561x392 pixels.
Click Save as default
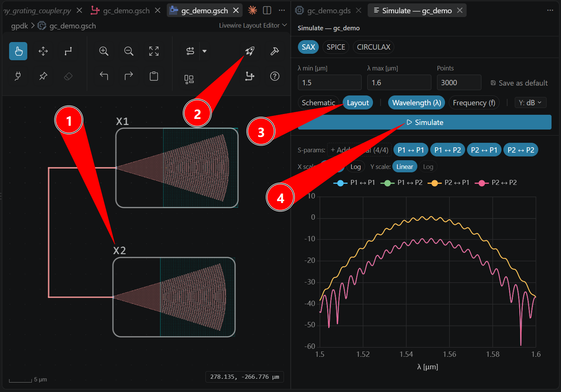519,83
